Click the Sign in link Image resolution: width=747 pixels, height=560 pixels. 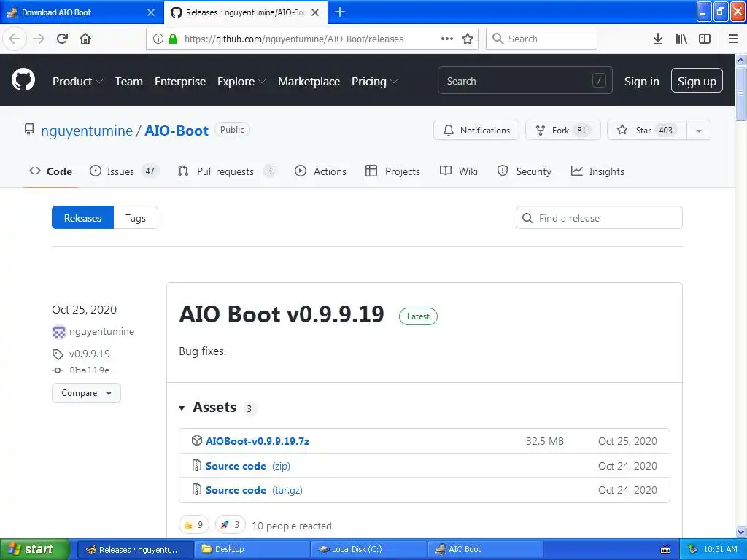tap(642, 82)
